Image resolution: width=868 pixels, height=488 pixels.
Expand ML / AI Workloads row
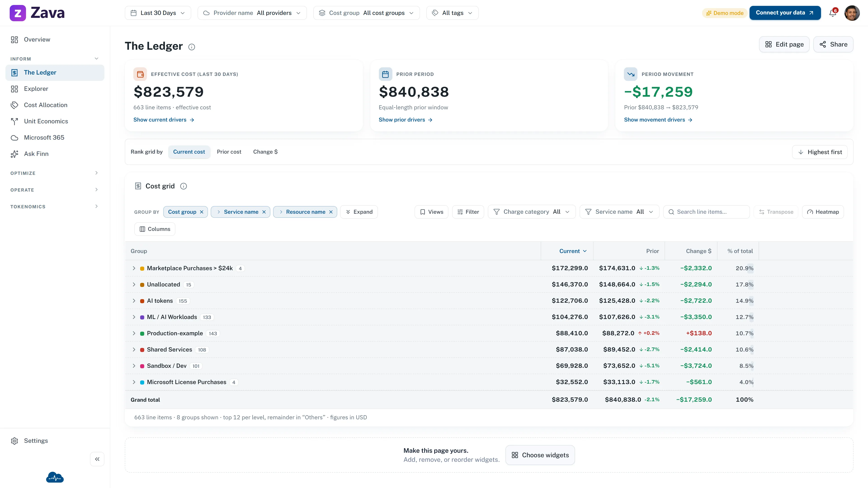coord(134,317)
